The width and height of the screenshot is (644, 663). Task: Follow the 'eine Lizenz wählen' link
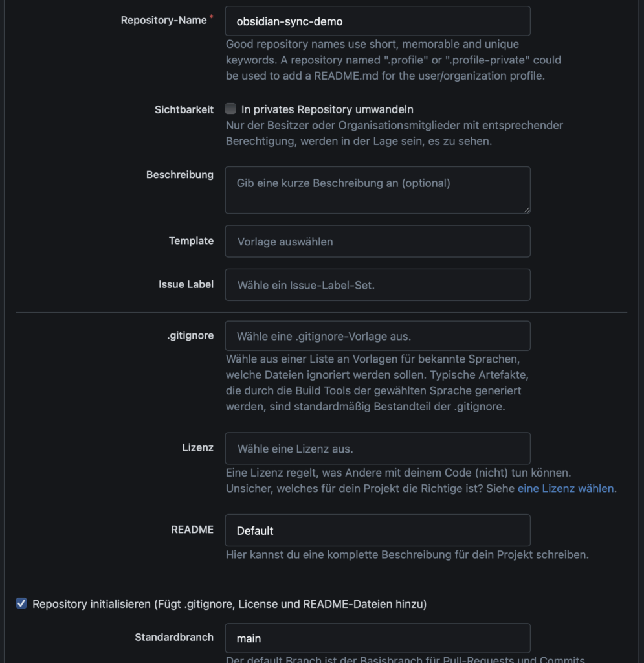pos(565,489)
